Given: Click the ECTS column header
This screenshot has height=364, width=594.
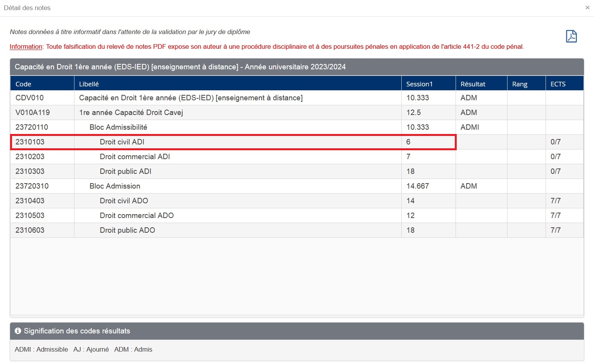Looking at the screenshot, I should pyautogui.click(x=558, y=84).
